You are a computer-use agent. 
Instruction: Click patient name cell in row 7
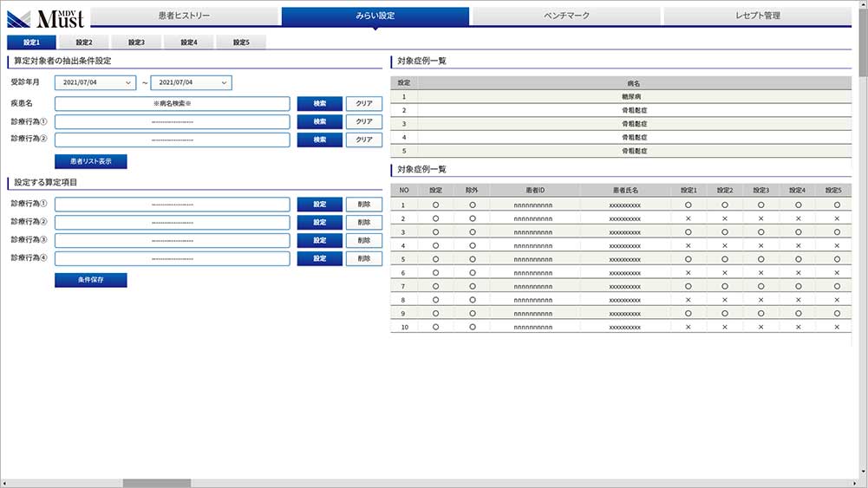(625, 287)
